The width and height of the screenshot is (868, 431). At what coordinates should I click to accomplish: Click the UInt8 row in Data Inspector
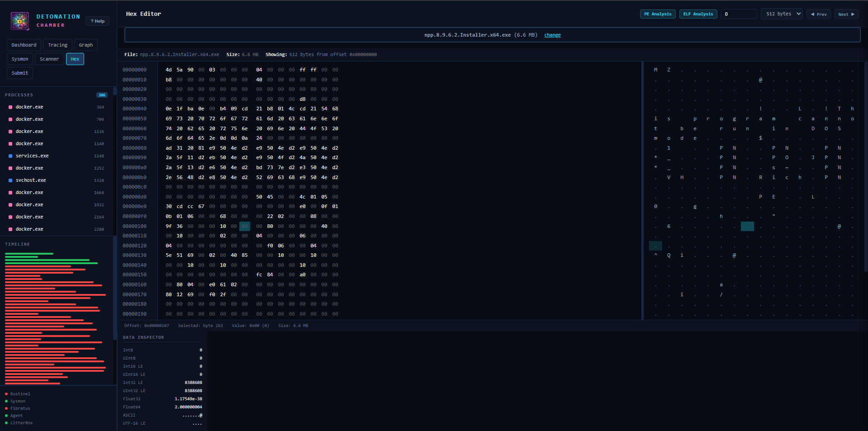pos(162,358)
